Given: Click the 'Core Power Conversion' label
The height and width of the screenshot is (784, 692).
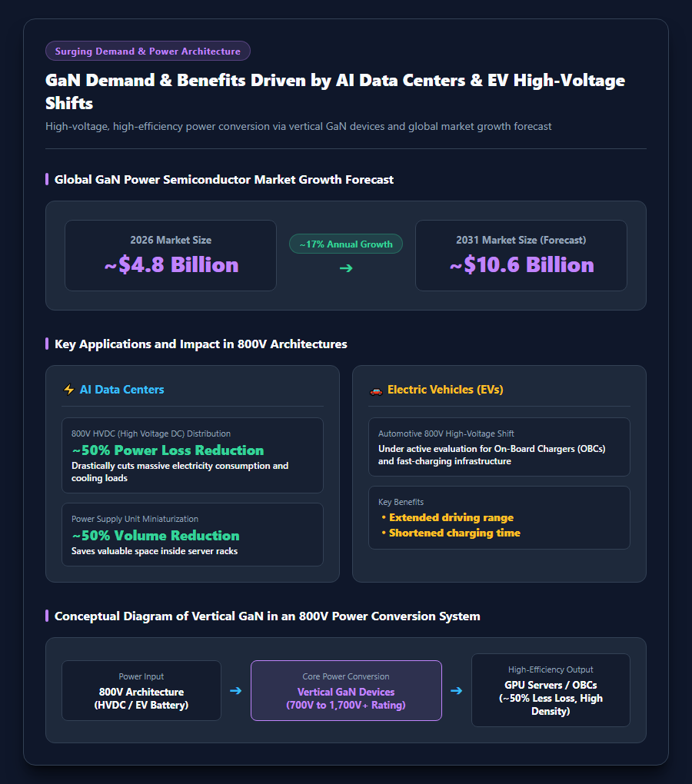Looking at the screenshot, I should click(346, 676).
